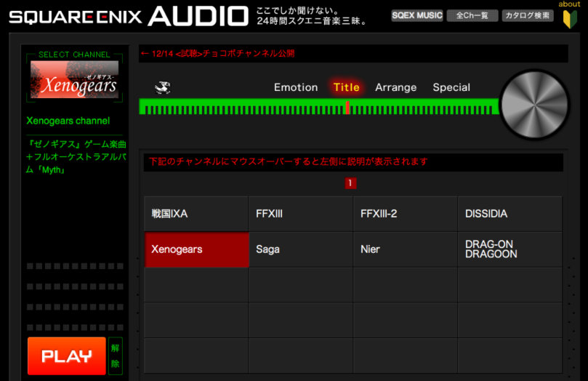
Task: Click the silver tuning knob
Action: click(x=534, y=105)
